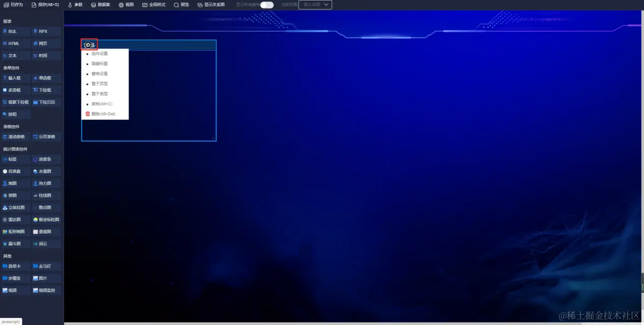Image resolution: width=644 pixels, height=325 pixels.
Task: Add a 级联下拉框 (Cascading Dropdown) control
Action: coord(16,102)
